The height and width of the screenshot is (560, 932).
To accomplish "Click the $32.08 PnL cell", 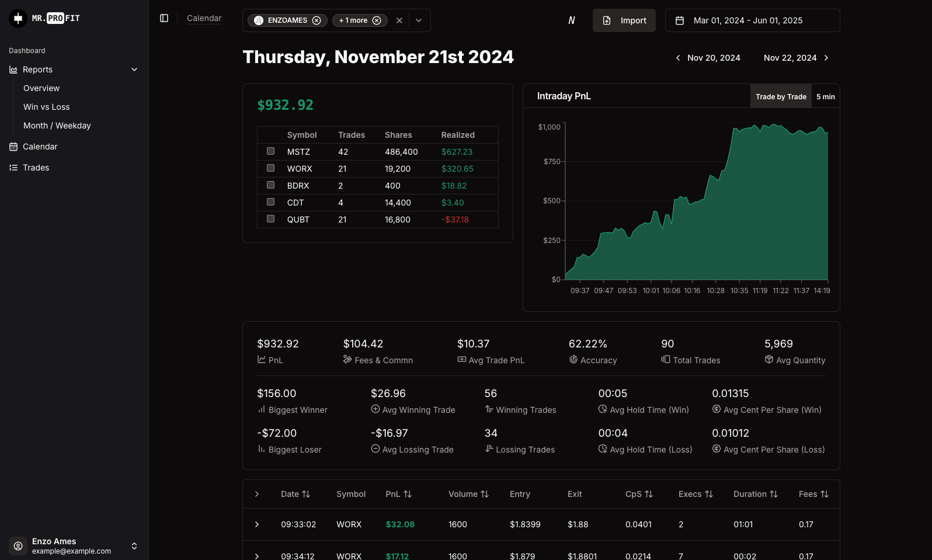I will 400,524.
